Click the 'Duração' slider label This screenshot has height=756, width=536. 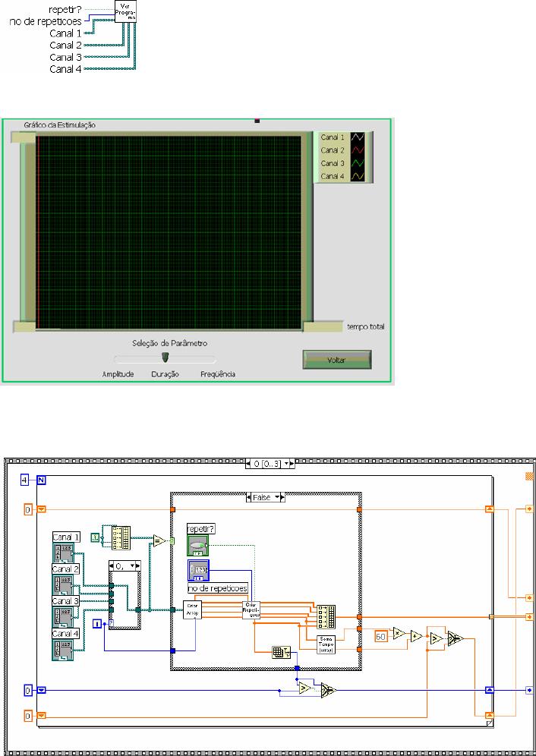tap(165, 374)
